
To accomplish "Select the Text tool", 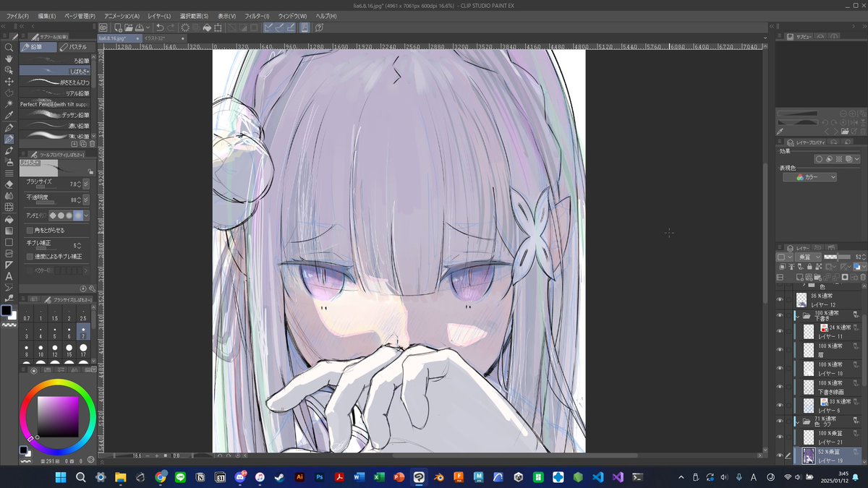I will coord(9,276).
